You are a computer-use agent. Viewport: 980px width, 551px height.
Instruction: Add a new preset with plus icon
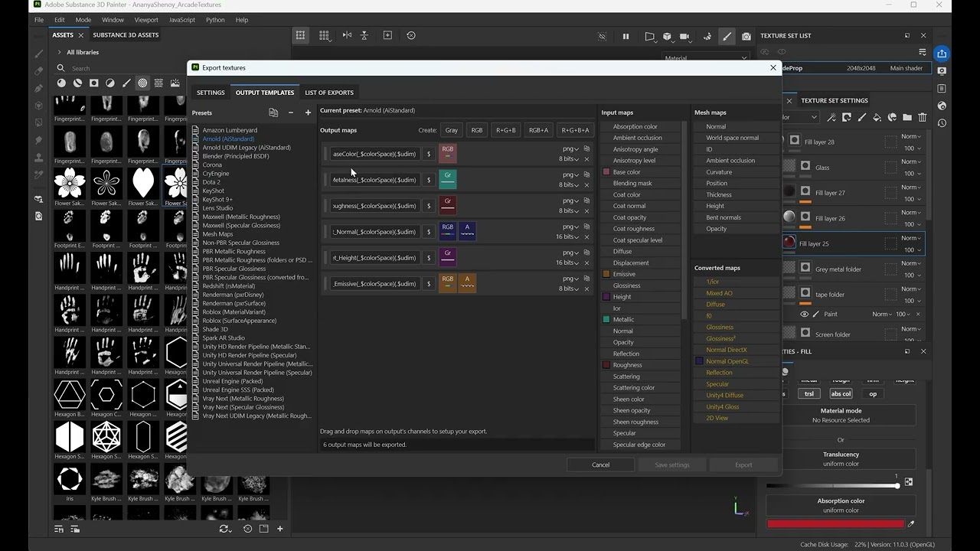308,112
